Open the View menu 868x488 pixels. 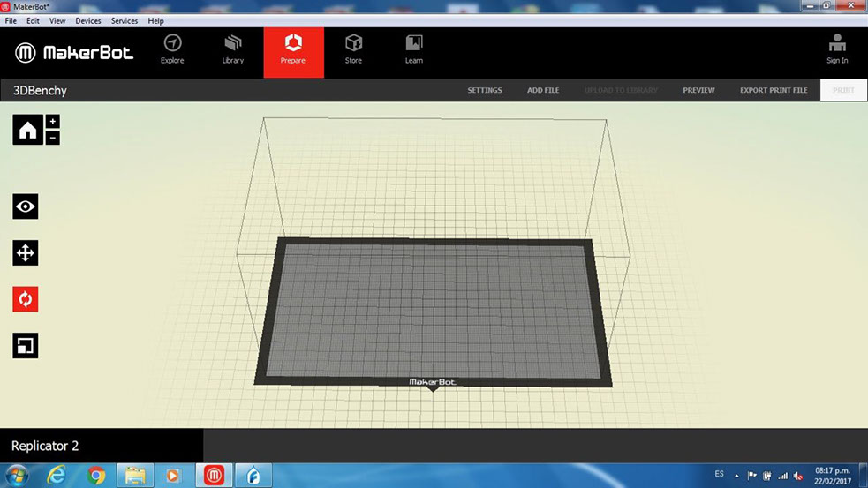57,21
